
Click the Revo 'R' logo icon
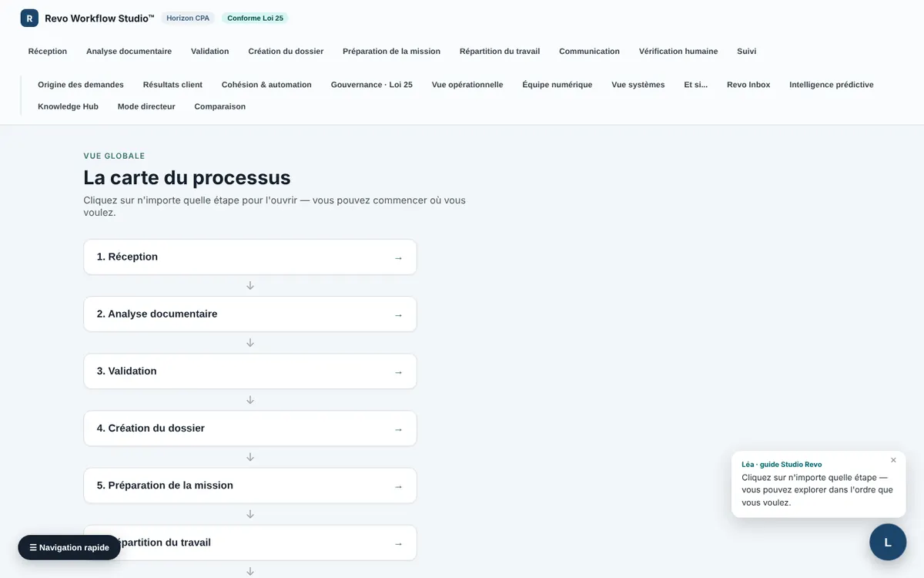[29, 18]
